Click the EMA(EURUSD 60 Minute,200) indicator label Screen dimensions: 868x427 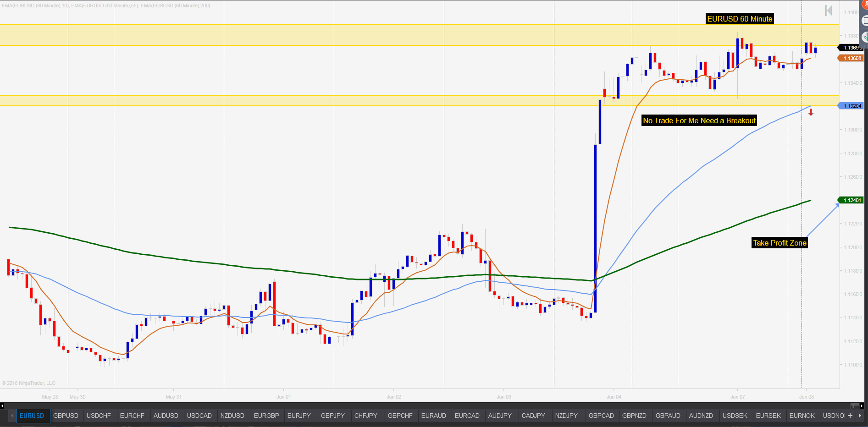coord(176,5)
